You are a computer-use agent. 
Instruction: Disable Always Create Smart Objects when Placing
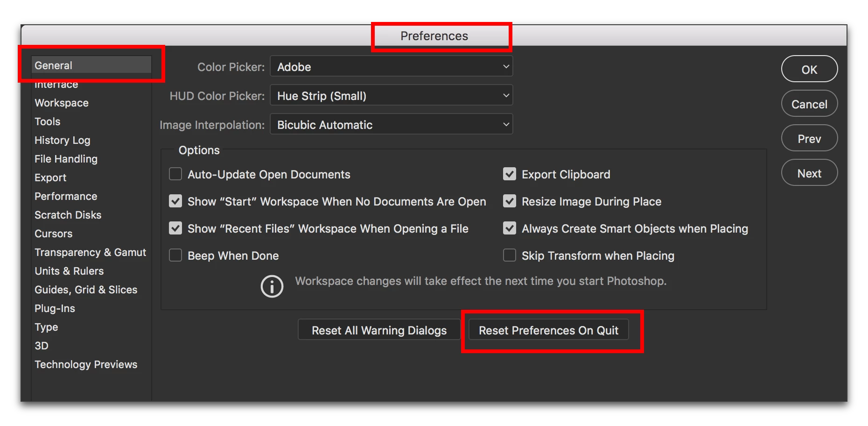click(510, 228)
